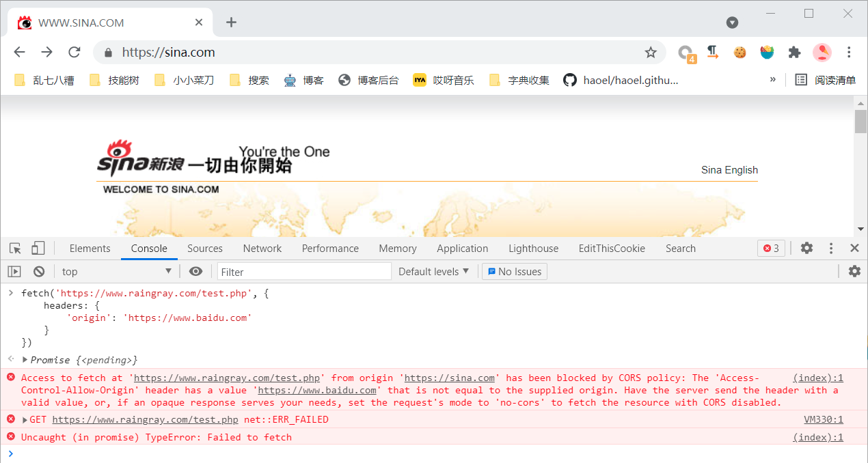Image resolution: width=868 pixels, height=463 pixels.
Task: Open the 乱七八糟 bookmark folder
Action: tap(44, 80)
